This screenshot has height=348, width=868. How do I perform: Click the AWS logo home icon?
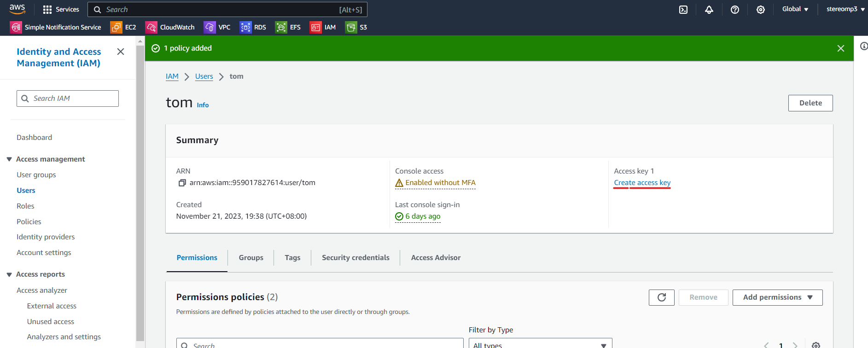coord(17,9)
